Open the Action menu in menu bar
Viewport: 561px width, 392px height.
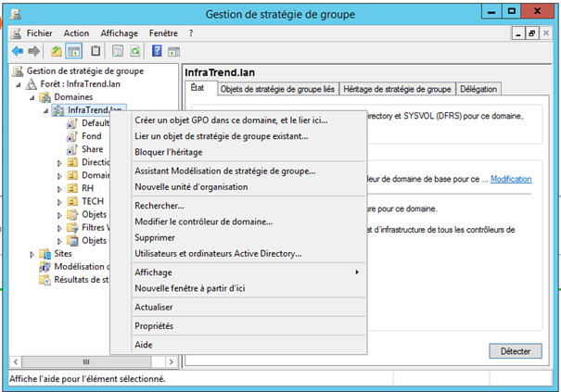point(77,32)
